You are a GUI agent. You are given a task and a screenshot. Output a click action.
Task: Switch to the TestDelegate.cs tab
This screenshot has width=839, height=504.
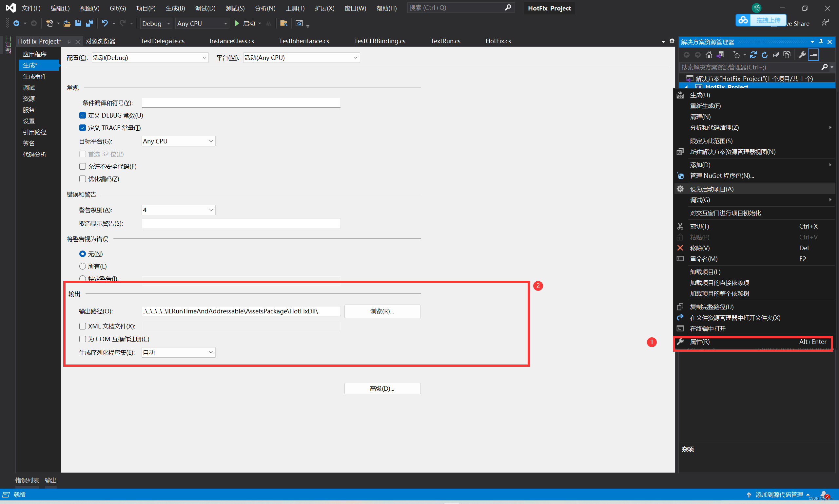pos(163,41)
